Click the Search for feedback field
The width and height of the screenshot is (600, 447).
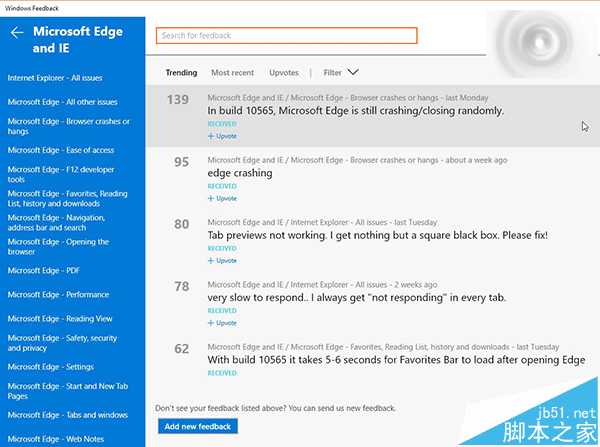pyautogui.click(x=286, y=36)
